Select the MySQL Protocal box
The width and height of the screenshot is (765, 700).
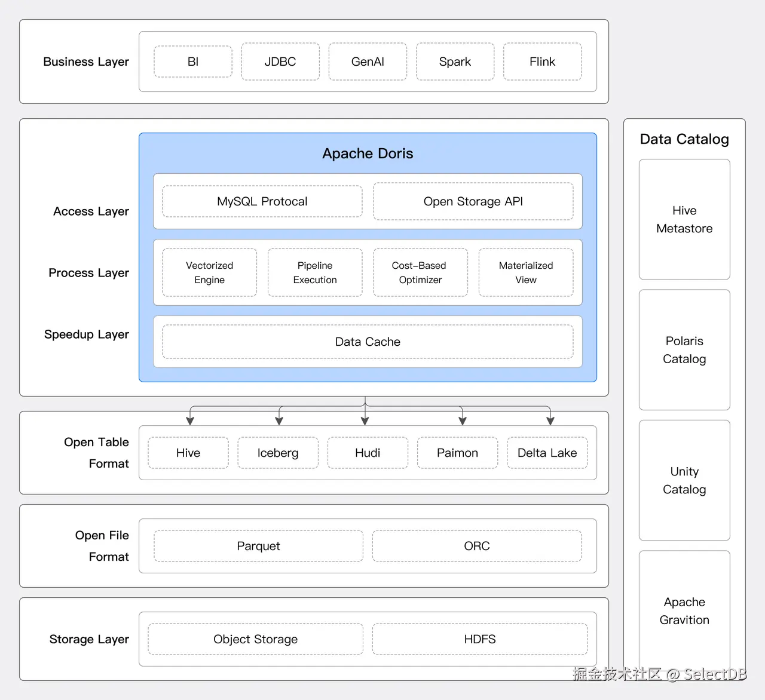click(262, 201)
